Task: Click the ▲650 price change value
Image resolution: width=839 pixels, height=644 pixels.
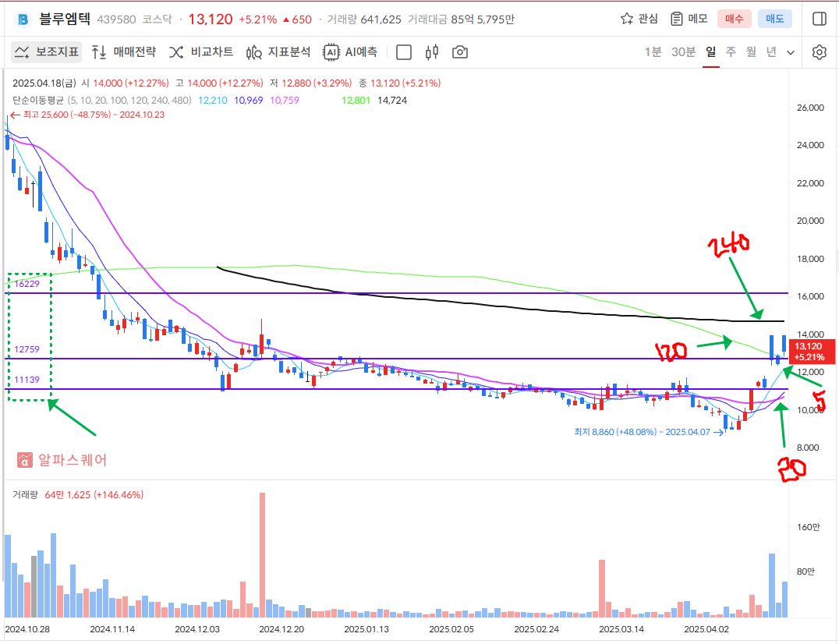Action: [x=297, y=19]
